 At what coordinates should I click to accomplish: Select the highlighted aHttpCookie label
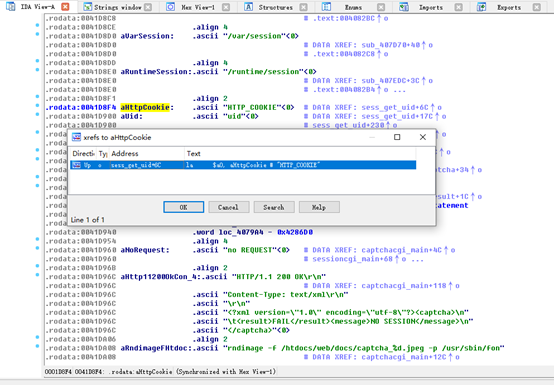coord(145,107)
